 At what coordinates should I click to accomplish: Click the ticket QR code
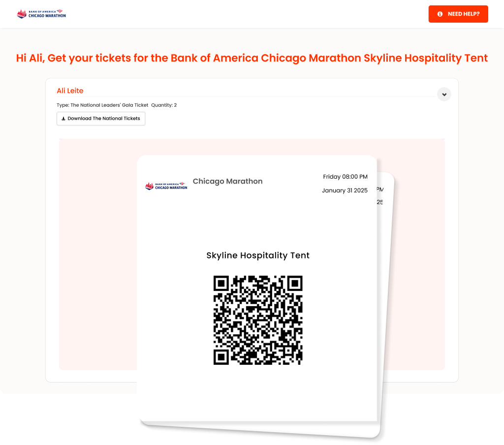pos(258,320)
